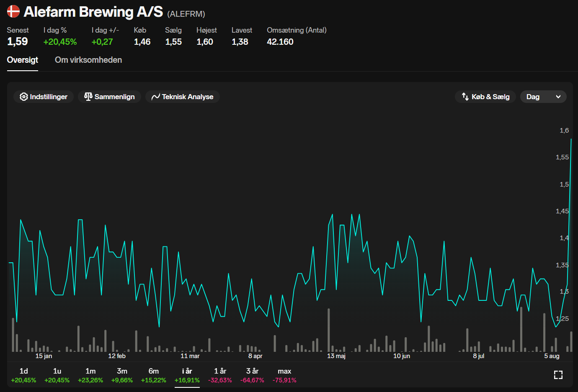
Task: Click the Højest value 1,60
Action: [205, 42]
